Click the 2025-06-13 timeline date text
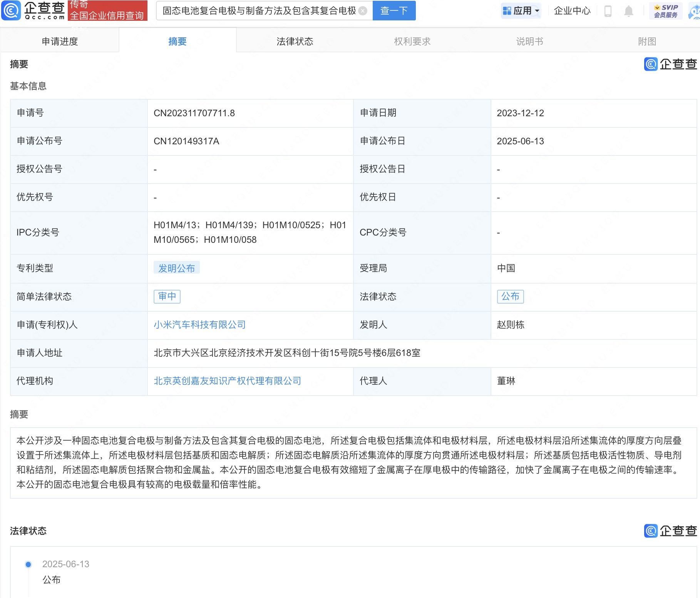700x598 pixels. click(x=66, y=564)
